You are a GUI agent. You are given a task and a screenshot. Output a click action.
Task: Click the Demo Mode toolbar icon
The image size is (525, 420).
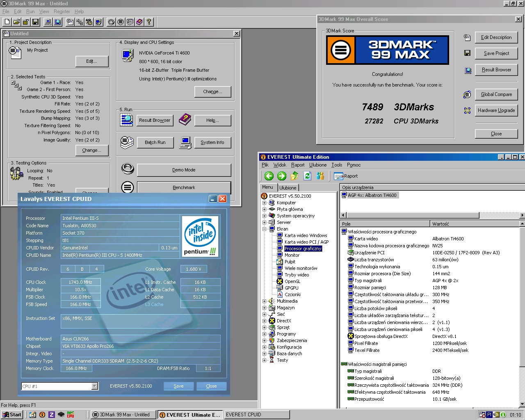click(111, 22)
